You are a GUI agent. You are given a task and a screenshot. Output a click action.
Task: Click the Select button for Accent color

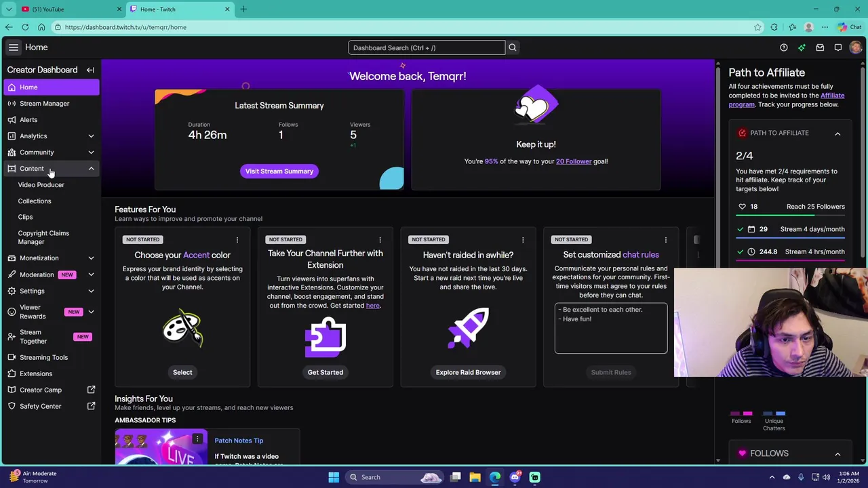[182, 372]
